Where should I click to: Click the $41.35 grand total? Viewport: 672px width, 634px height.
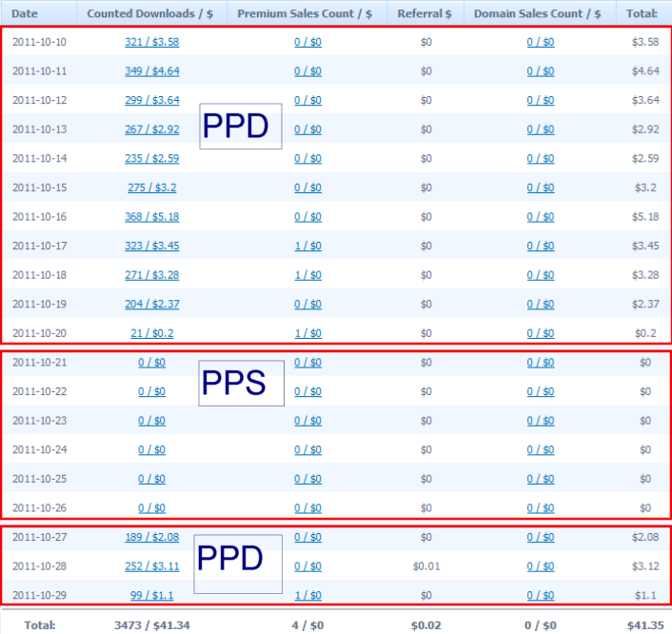point(645,625)
